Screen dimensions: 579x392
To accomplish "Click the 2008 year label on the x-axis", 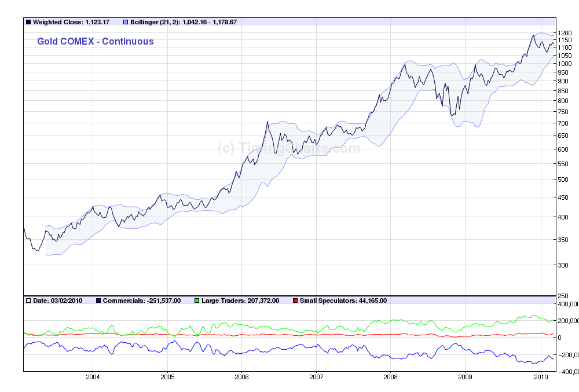I will point(390,377).
